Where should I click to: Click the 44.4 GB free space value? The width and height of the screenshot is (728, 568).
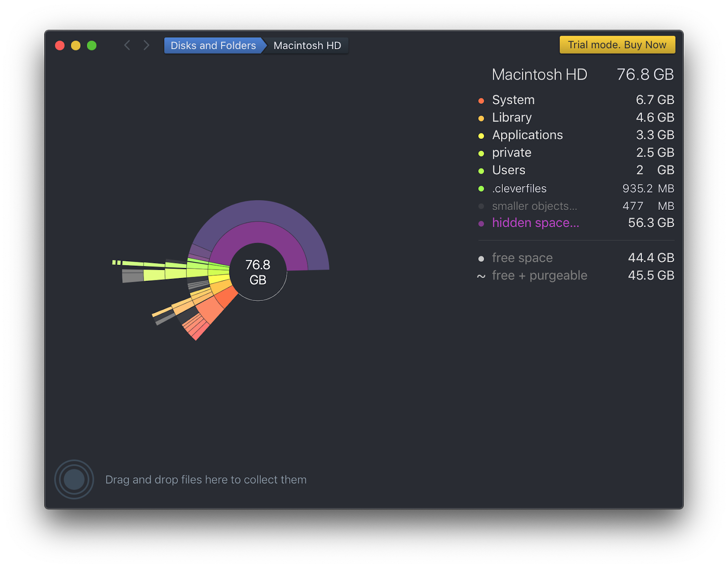coord(651,258)
